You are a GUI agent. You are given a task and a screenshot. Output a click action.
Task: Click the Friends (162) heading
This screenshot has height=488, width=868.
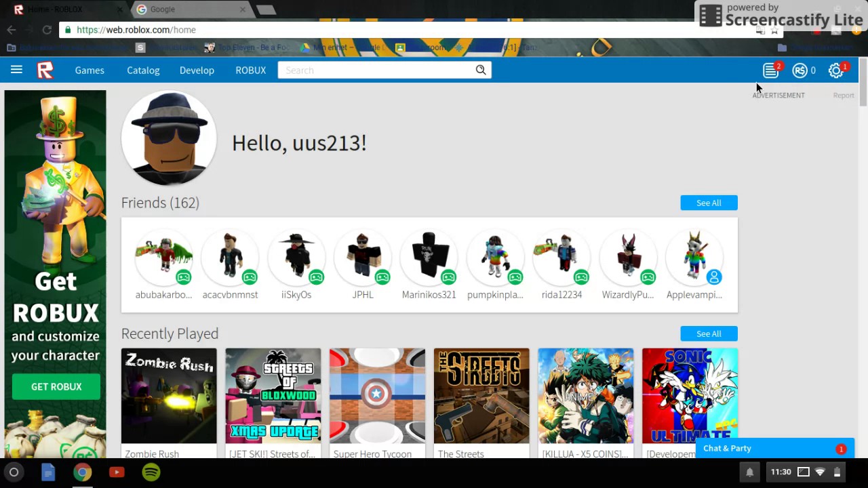160,203
